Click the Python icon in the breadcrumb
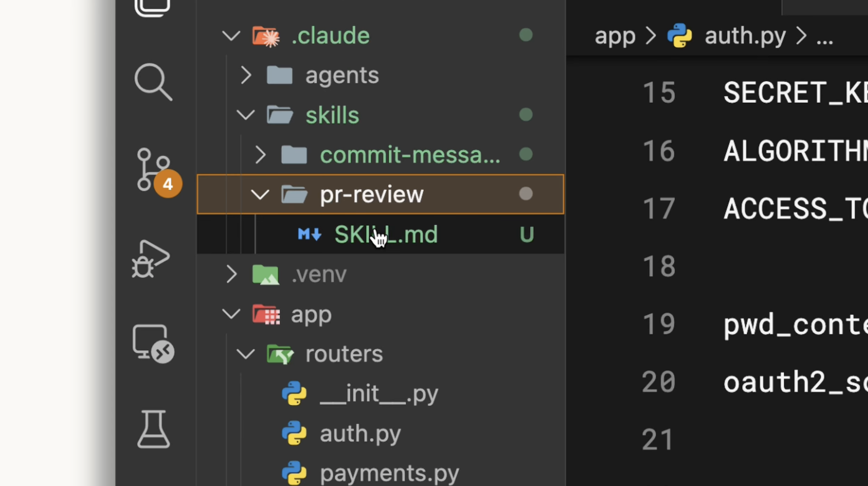 680,36
